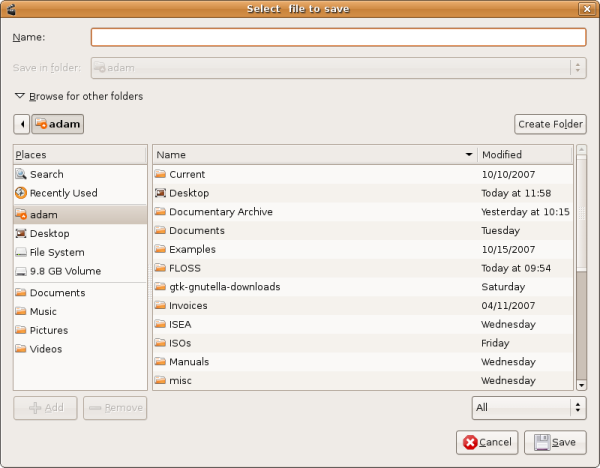Toggle the adam path bar button
Viewport: 600px width, 468px height.
tap(58, 124)
